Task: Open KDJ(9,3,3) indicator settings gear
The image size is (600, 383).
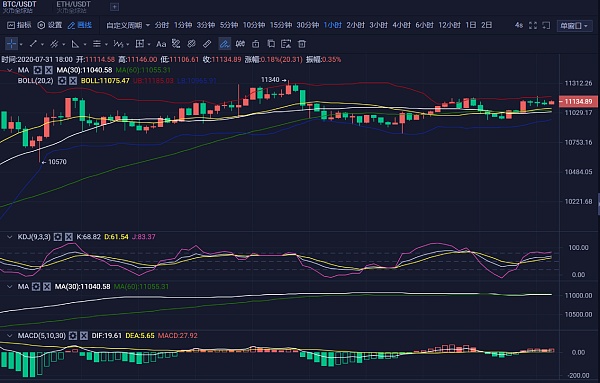Action: (x=57, y=237)
